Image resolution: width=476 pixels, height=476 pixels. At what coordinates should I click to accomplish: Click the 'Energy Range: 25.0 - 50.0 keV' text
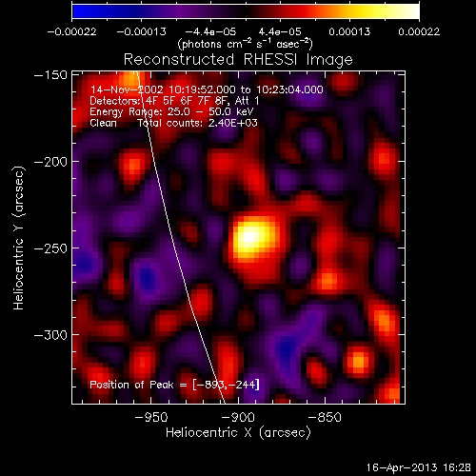(171, 111)
